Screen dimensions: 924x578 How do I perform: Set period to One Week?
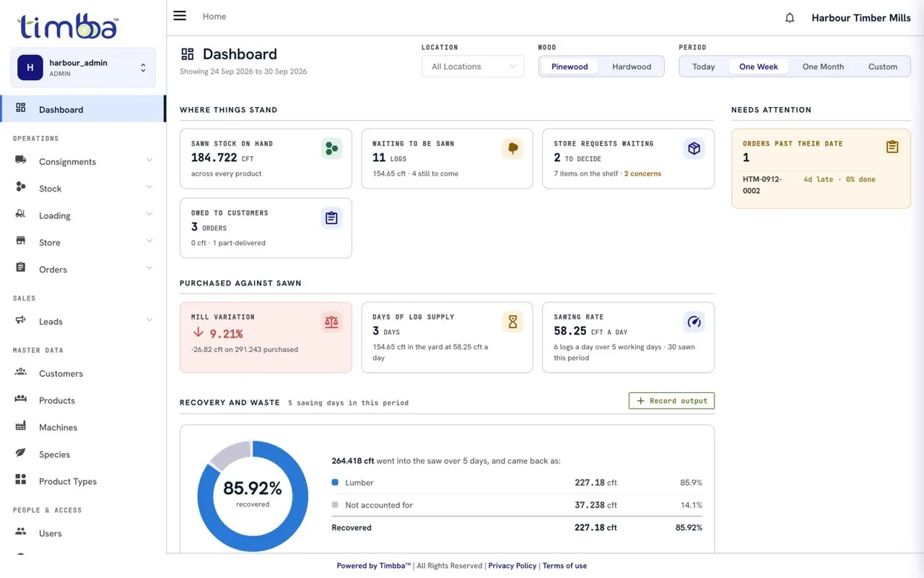(x=759, y=66)
